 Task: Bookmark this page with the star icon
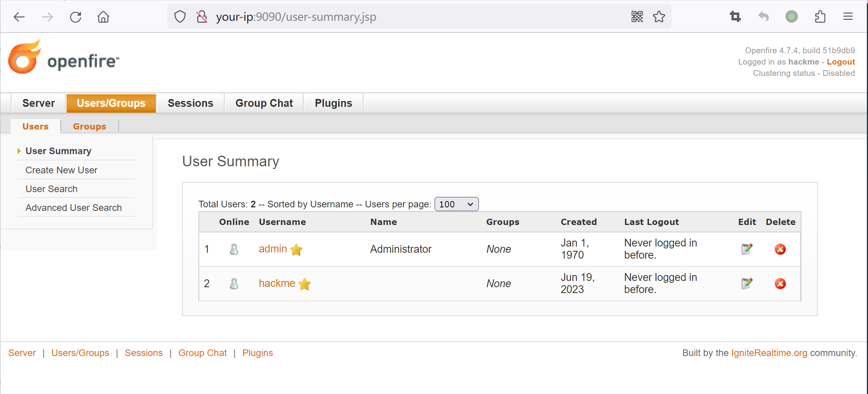click(x=659, y=17)
